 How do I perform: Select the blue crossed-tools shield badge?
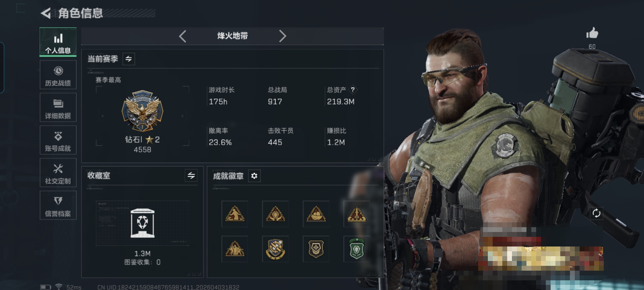click(x=275, y=249)
